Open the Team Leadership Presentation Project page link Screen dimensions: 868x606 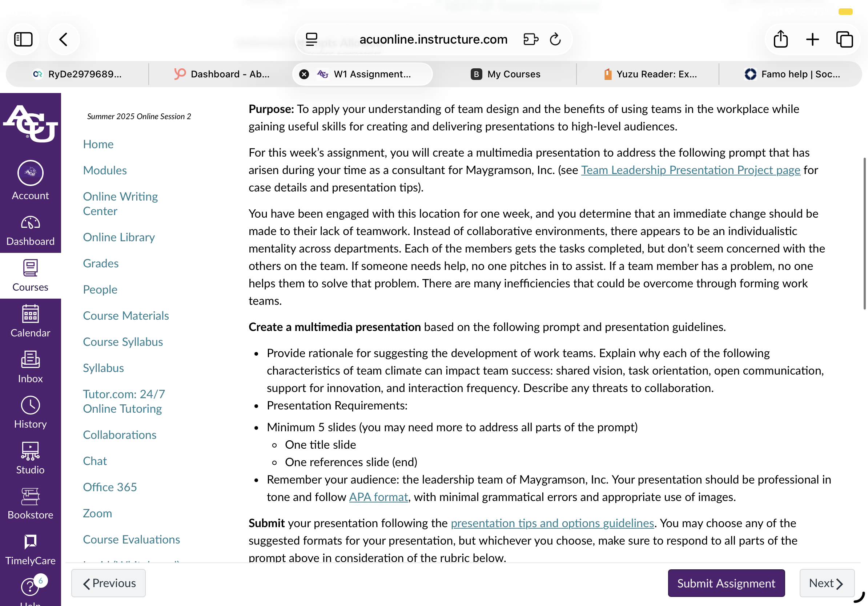[x=691, y=170]
